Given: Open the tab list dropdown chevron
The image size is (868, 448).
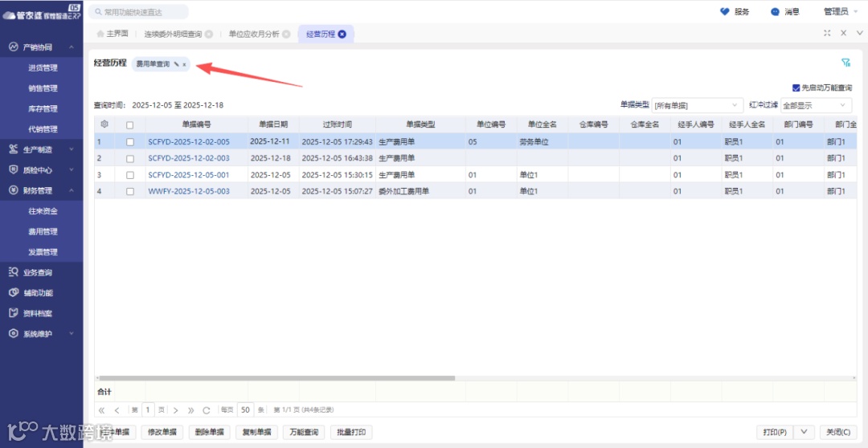Looking at the screenshot, I should (x=860, y=33).
